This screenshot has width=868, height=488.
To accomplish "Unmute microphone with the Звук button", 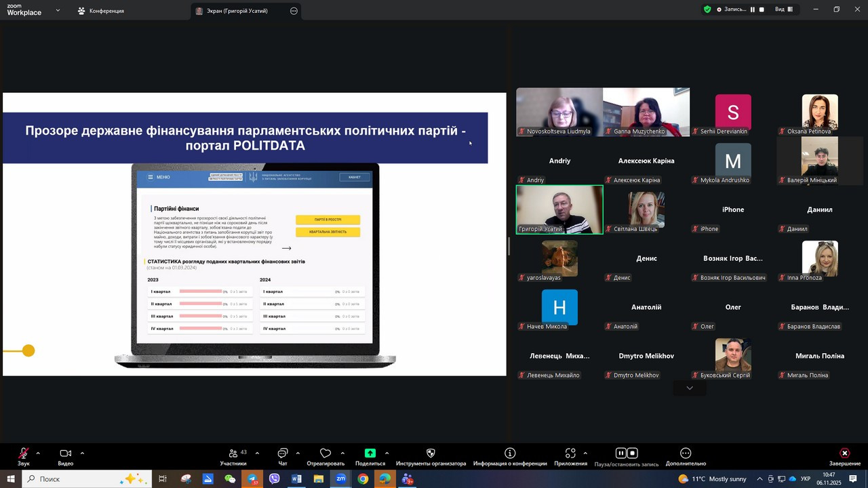I will [24, 453].
